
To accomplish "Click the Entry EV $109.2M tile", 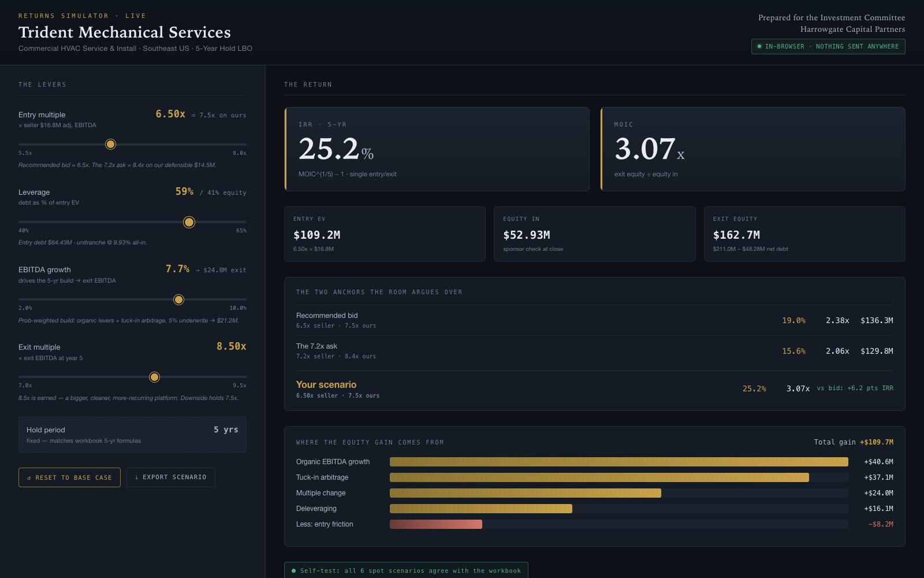I will tap(385, 234).
